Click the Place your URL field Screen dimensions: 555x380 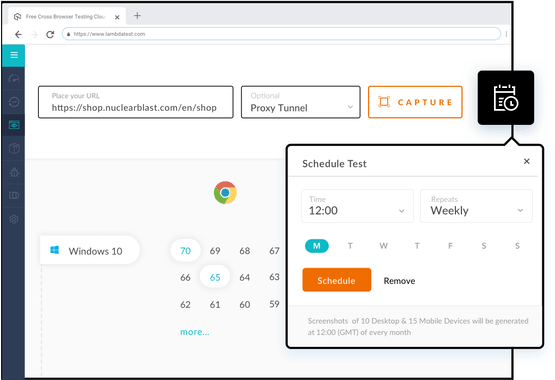(x=136, y=102)
